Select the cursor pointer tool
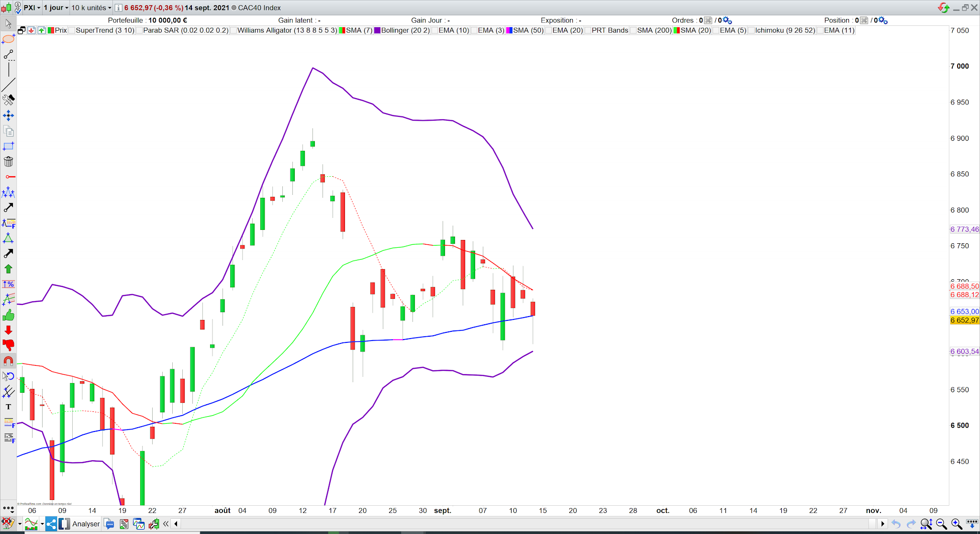The width and height of the screenshot is (980, 534). 8,23
